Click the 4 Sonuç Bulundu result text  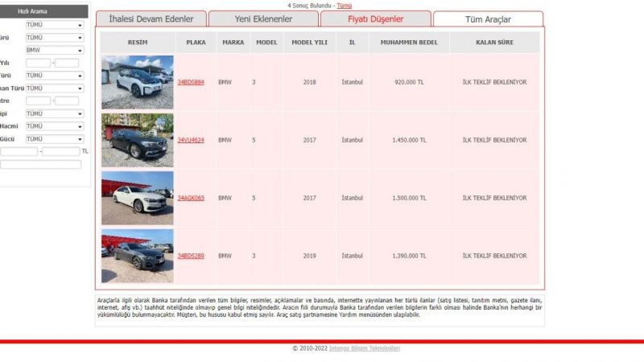click(309, 6)
